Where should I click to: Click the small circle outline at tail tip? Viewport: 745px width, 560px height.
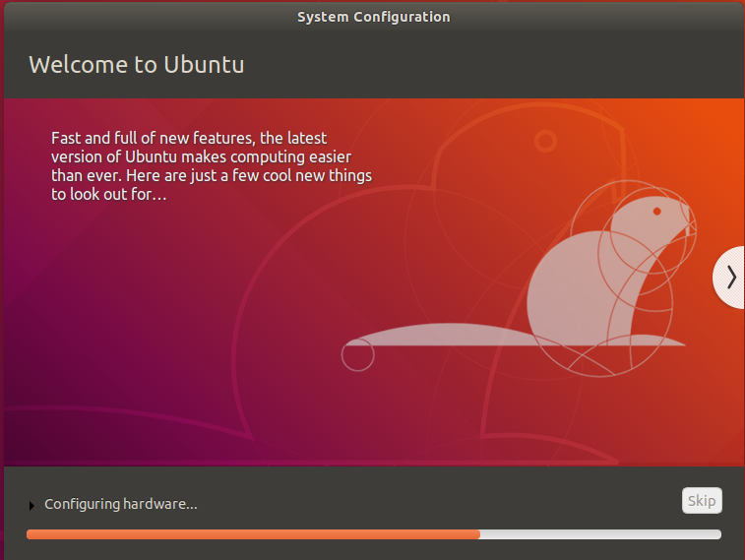point(358,355)
